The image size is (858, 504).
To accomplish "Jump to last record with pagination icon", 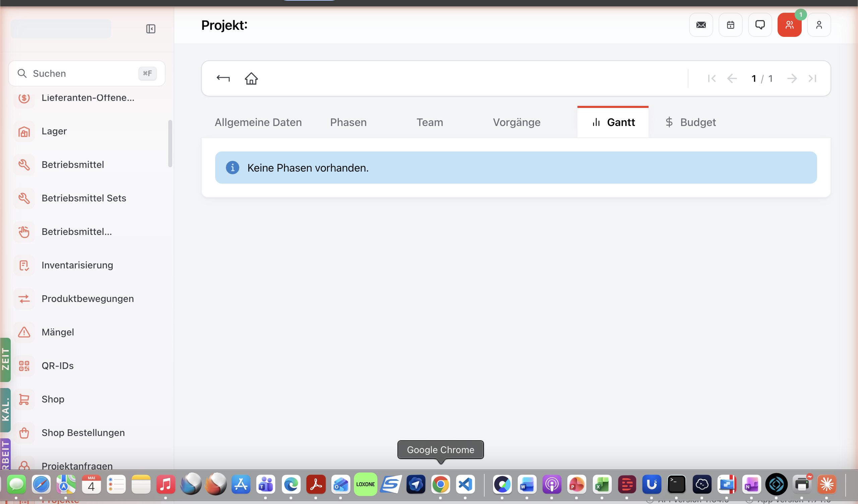I will point(812,79).
